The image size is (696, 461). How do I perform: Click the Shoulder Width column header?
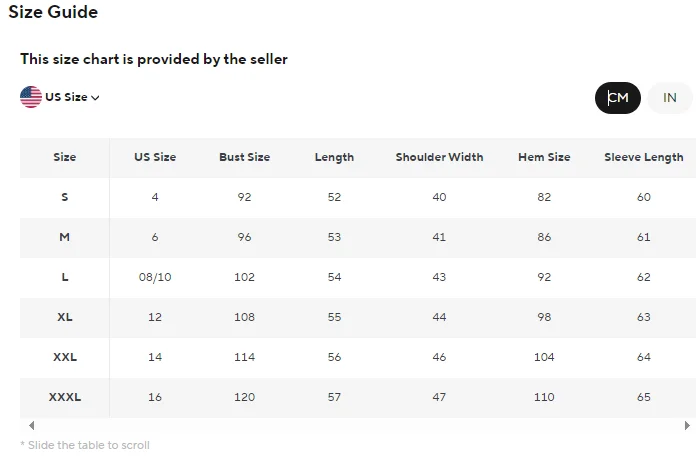tap(439, 157)
